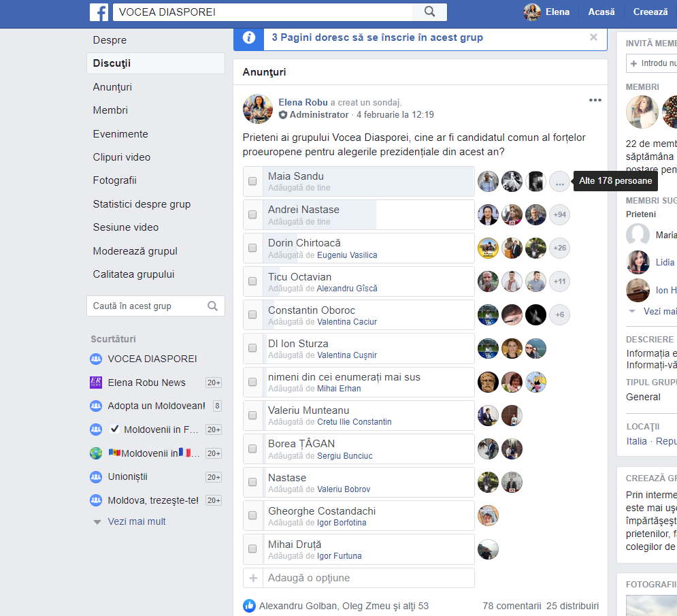Dismiss the Pagini doresc banner
This screenshot has height=616, width=677.
pos(594,37)
